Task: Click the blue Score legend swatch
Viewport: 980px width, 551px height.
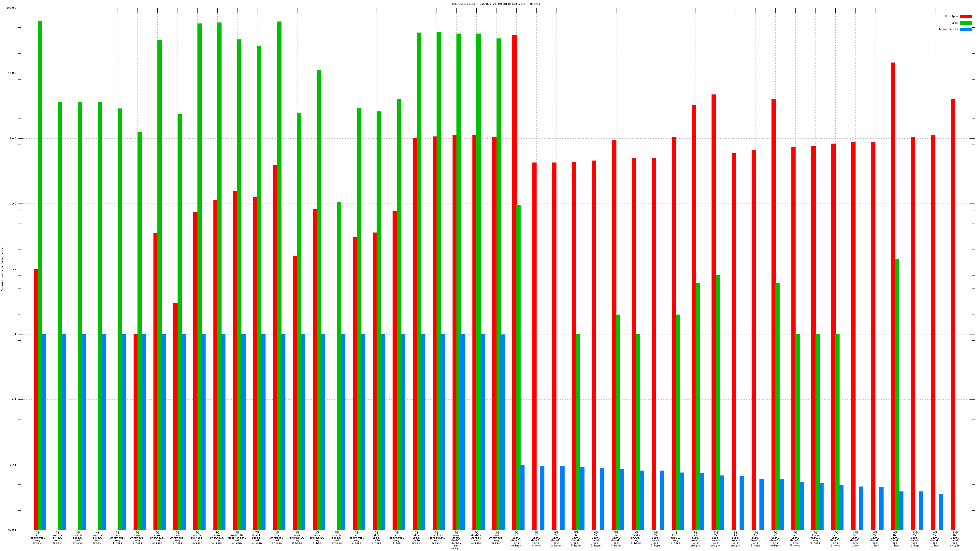Action: point(966,29)
